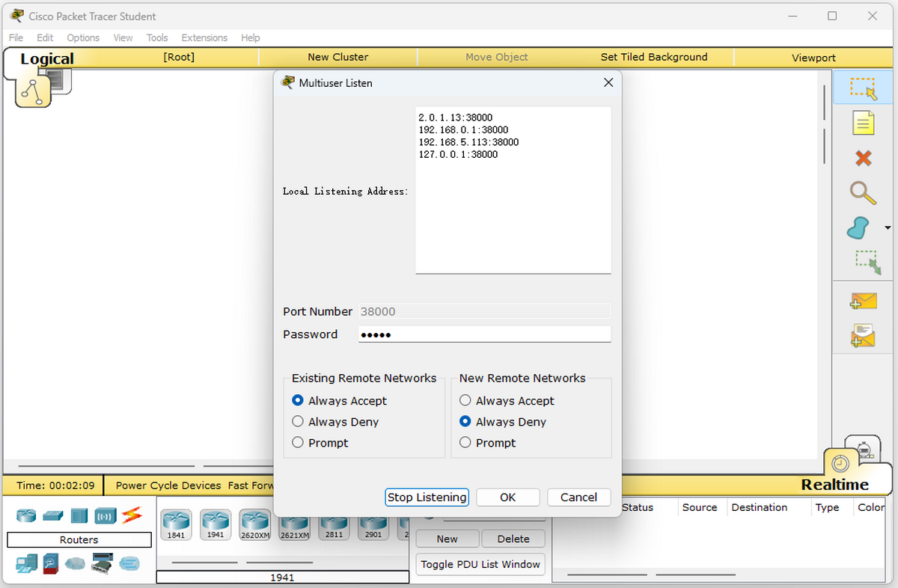
Task: Click the Local Listening Address text box
Action: pyautogui.click(x=513, y=190)
